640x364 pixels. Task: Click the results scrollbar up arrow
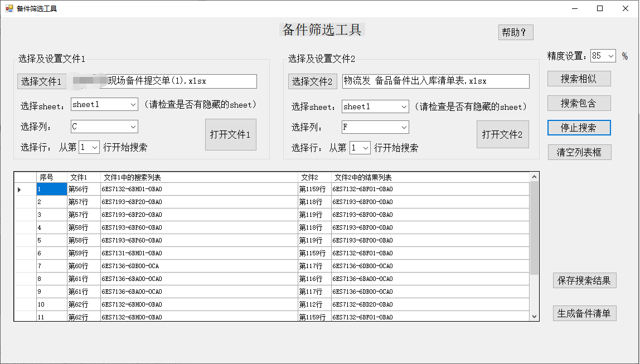point(534,177)
